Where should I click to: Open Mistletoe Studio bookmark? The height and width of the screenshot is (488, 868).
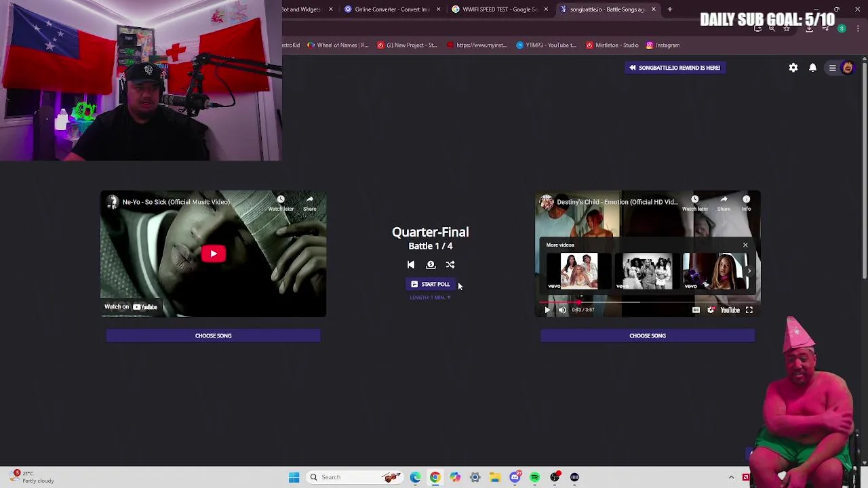[612, 45]
